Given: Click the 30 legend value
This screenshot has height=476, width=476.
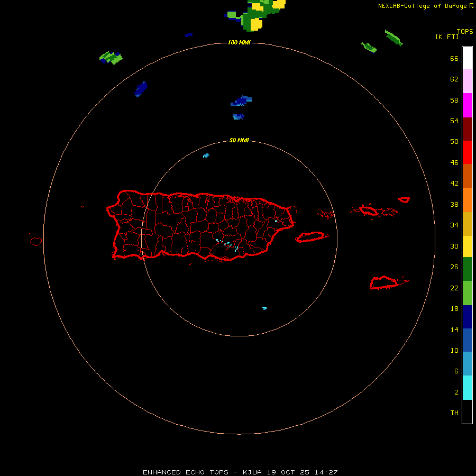Looking at the screenshot, I should click(454, 246).
